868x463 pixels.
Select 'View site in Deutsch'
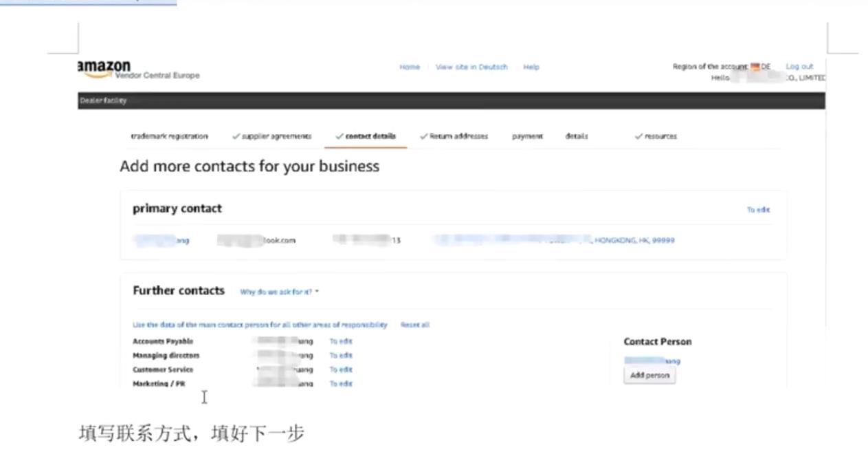coord(471,67)
